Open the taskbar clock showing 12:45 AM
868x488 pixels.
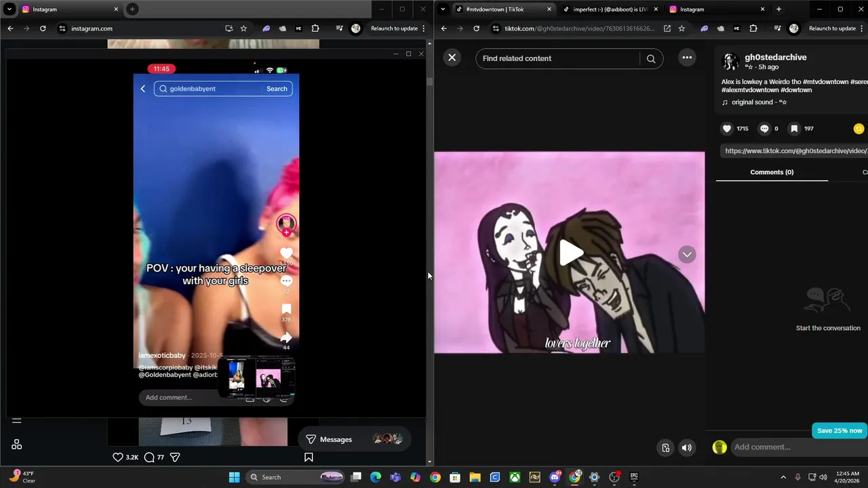848,477
